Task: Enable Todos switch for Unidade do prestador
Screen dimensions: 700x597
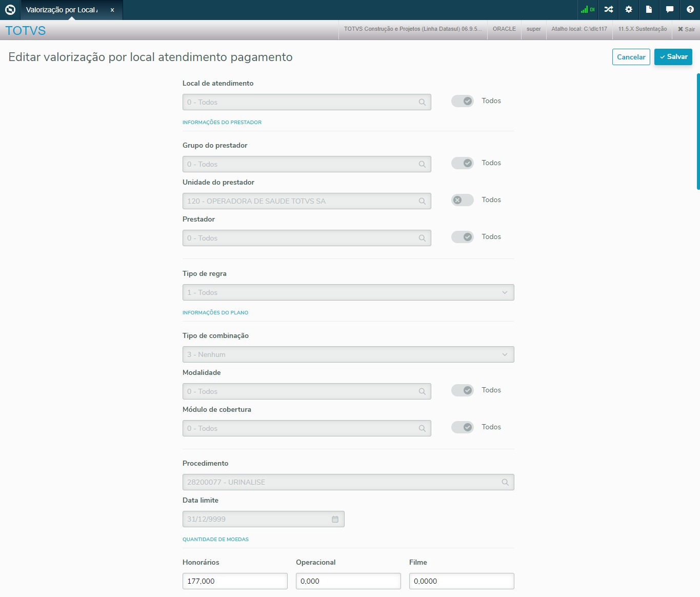Action: click(x=463, y=200)
